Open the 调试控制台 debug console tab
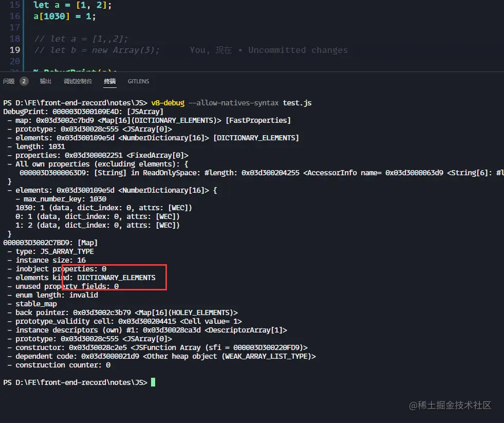 78,81
